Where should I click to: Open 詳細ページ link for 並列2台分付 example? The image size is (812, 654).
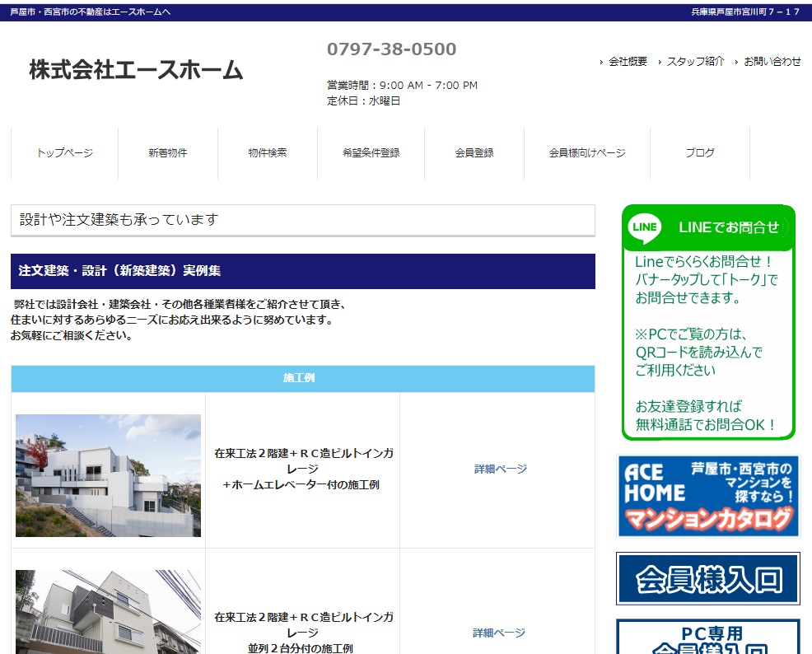pyautogui.click(x=499, y=633)
